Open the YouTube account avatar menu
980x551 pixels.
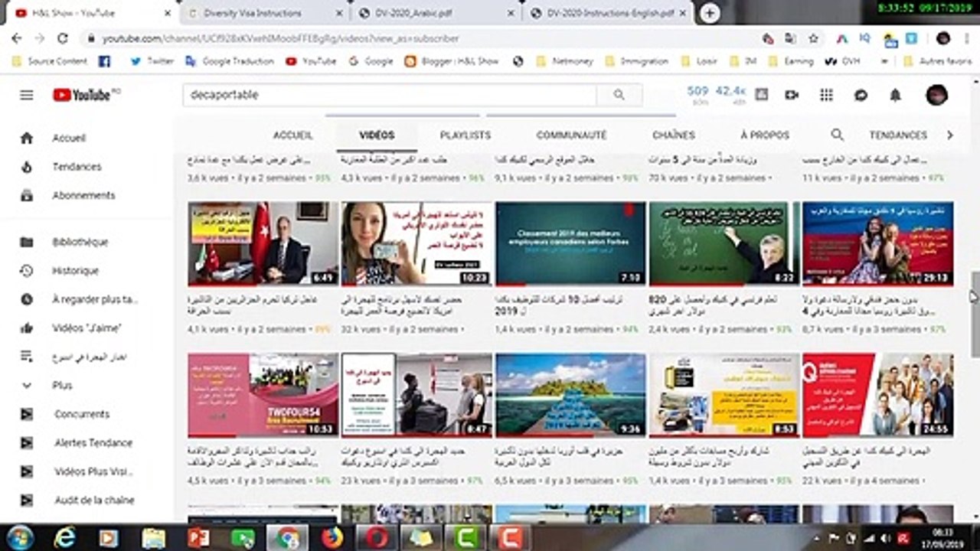click(936, 95)
